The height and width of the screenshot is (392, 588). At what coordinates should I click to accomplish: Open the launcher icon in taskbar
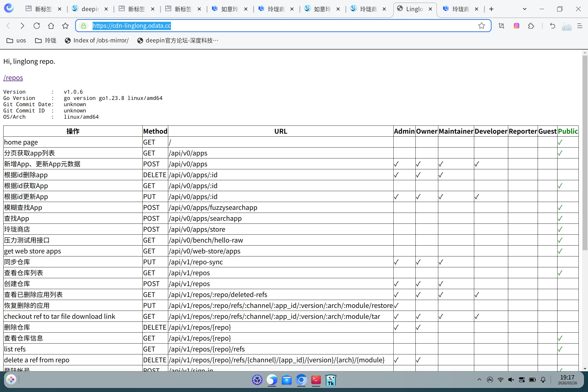click(11, 379)
